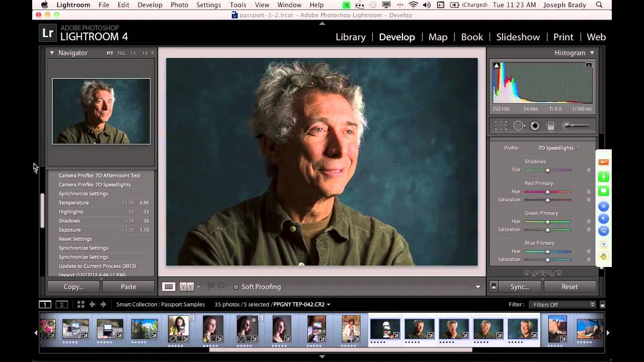Select the Spot Removal tool
This screenshot has height=362, width=644.
519,126
